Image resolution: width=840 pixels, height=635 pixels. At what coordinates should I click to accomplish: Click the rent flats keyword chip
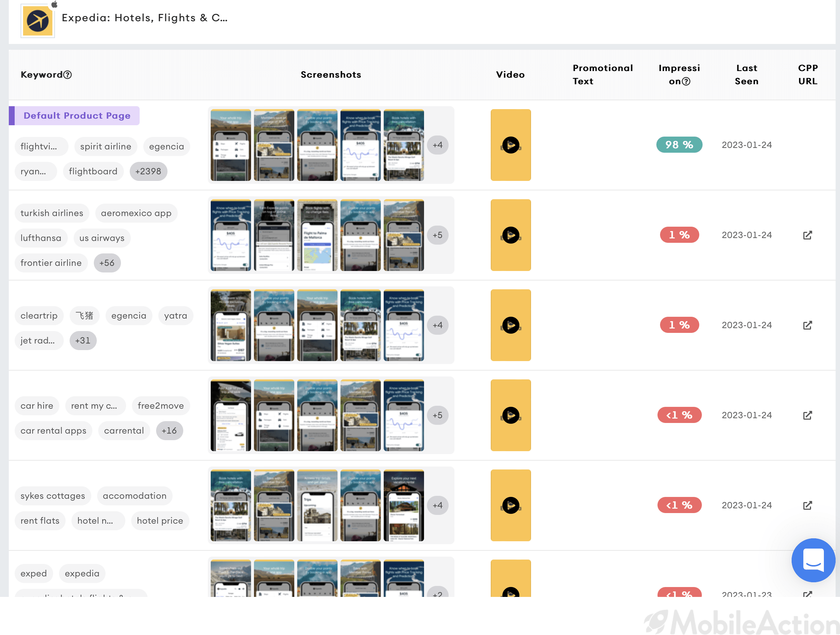click(x=40, y=521)
